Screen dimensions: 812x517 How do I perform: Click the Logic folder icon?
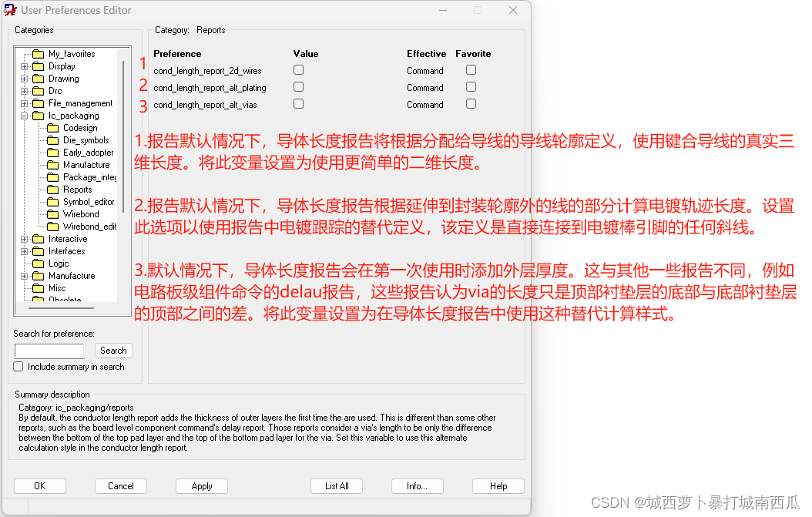pos(39,264)
